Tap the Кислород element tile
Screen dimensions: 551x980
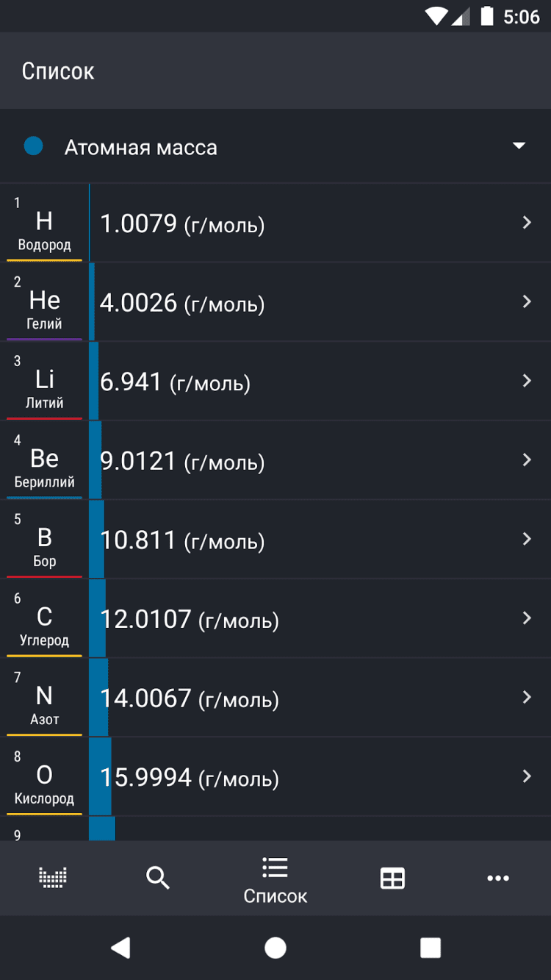pos(44,778)
